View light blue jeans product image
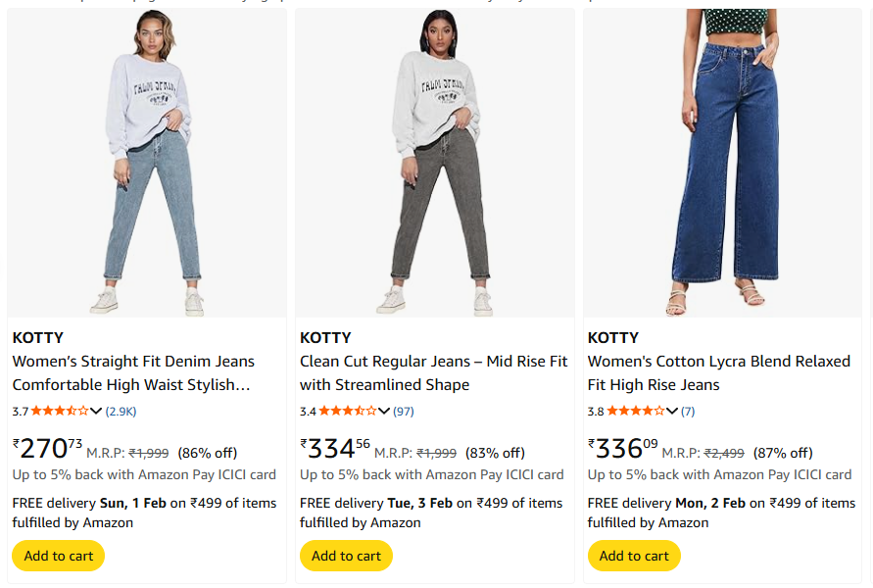Screen dimensions: 873x588 point(147,162)
